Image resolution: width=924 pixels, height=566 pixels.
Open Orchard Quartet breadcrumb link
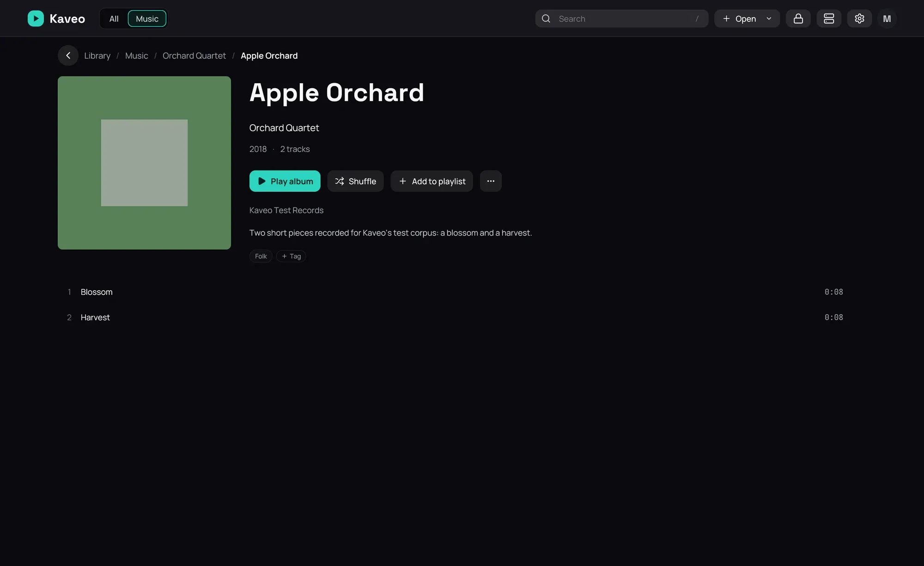tap(194, 55)
